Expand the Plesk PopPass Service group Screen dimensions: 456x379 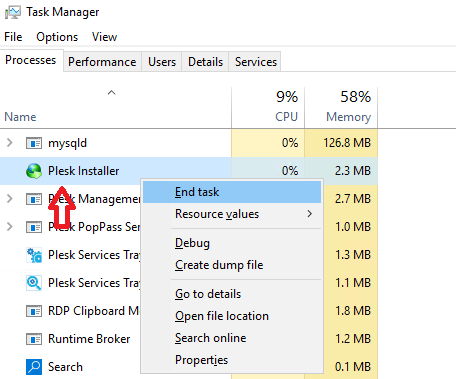(10, 227)
